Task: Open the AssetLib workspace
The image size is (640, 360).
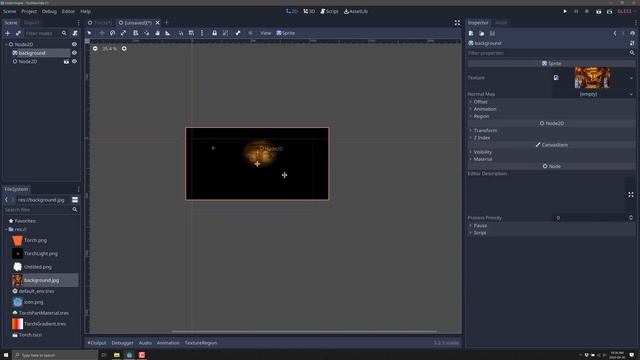Action: click(356, 11)
